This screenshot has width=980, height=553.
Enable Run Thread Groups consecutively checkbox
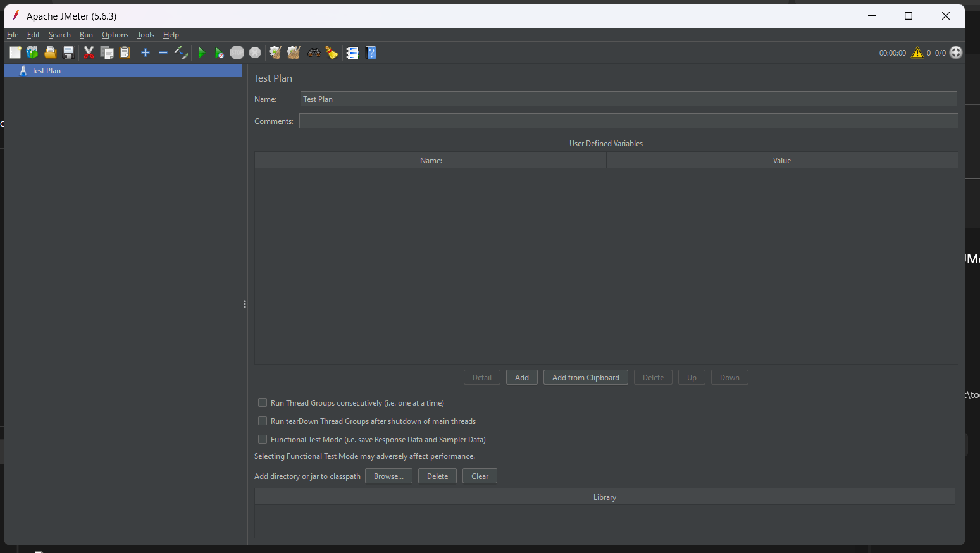263,403
